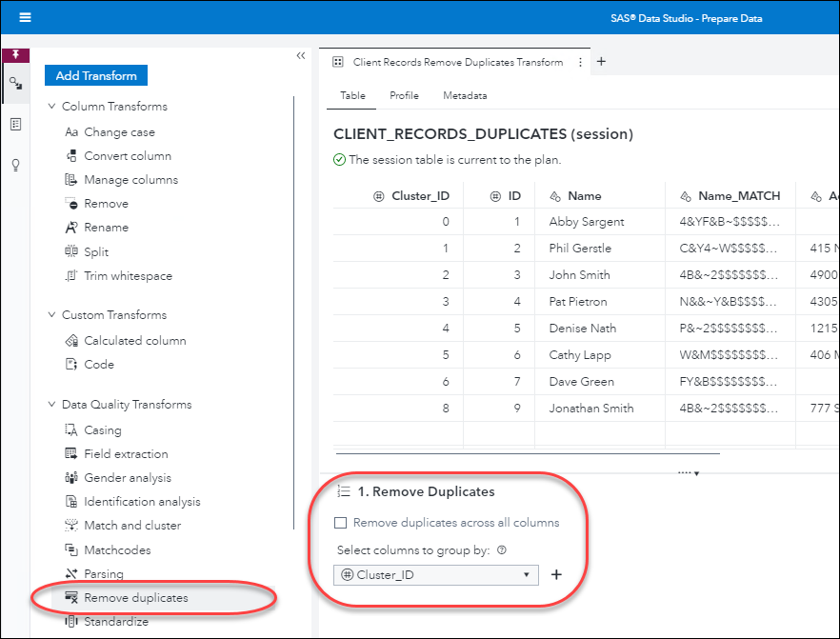Click the Name_MATCH column header
Image resolution: width=840 pixels, height=639 pixels.
(738, 196)
